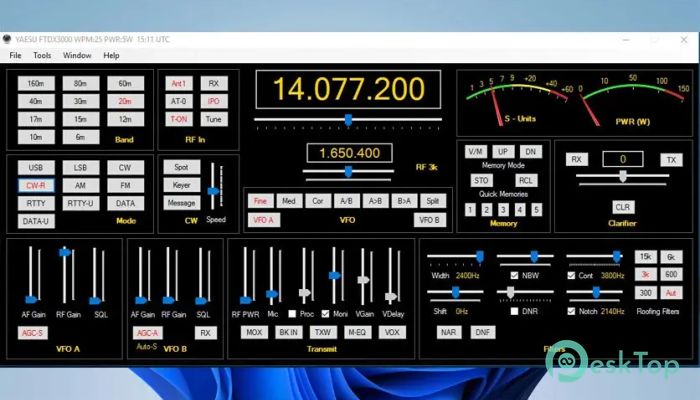Toggle the Clarifier TX button
This screenshot has width=700, height=400.
coord(671,159)
